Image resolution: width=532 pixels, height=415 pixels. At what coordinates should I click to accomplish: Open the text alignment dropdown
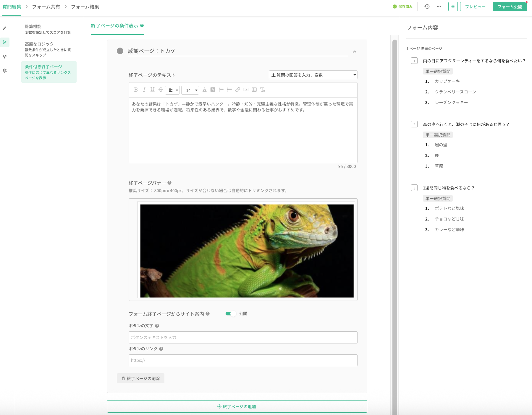pyautogui.click(x=172, y=90)
